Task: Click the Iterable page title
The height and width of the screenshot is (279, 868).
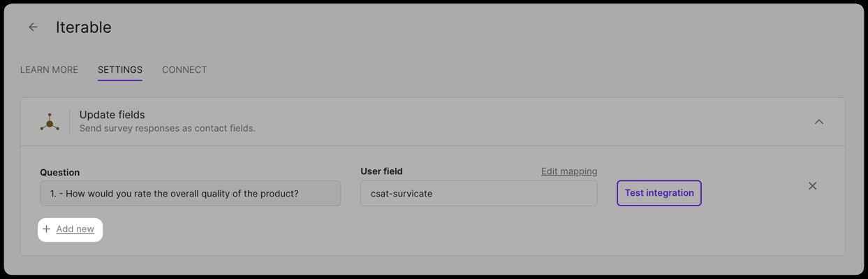Action: tap(84, 27)
